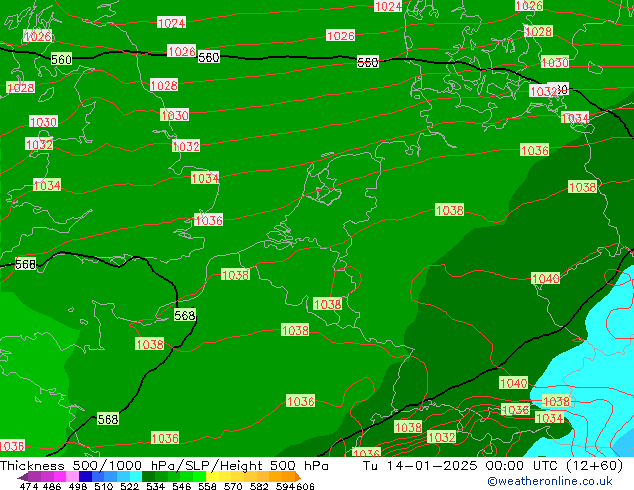Pick the brightest green swatch in the legend bar
The image size is (634, 490).
199,476
